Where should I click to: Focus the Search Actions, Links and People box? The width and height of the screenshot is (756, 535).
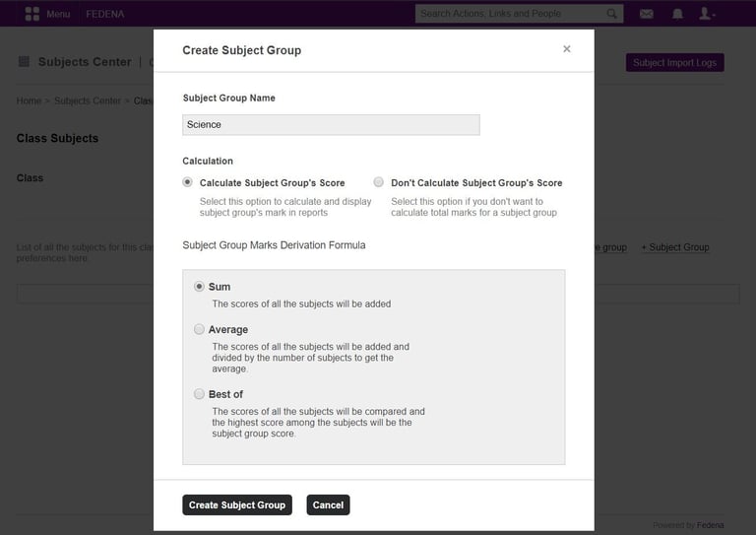(x=509, y=14)
